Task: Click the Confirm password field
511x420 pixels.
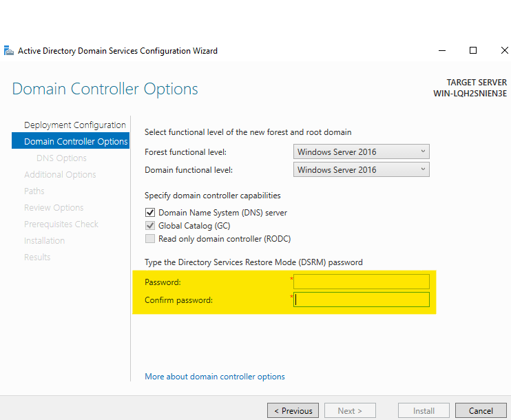Action: coord(362,300)
